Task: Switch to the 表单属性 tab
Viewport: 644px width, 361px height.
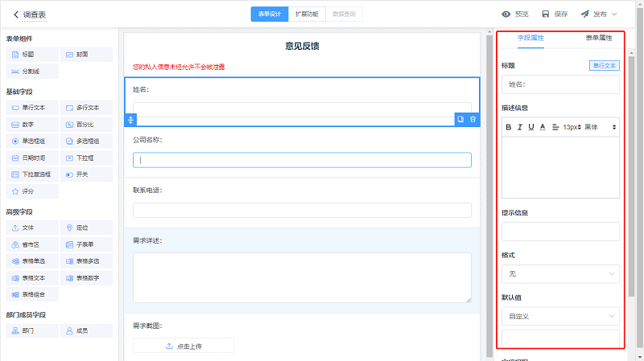Action: coord(597,38)
